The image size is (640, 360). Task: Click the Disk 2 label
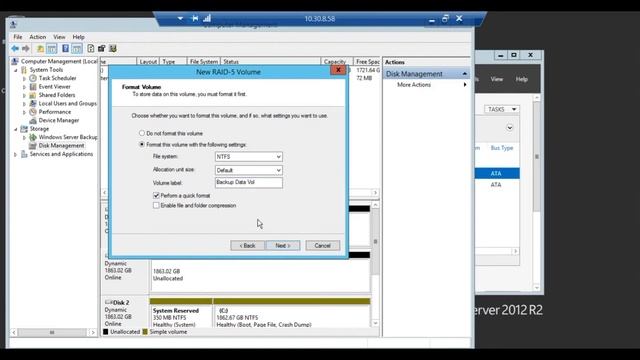tap(121, 302)
